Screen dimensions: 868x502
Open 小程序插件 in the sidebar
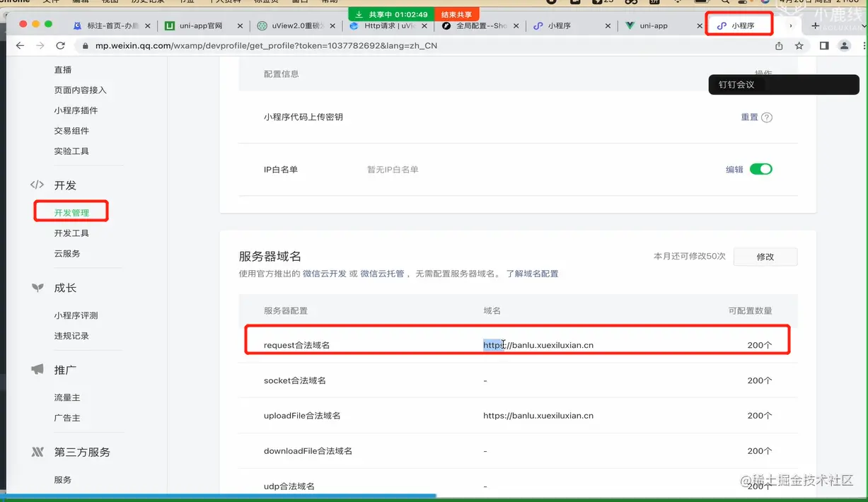point(76,111)
